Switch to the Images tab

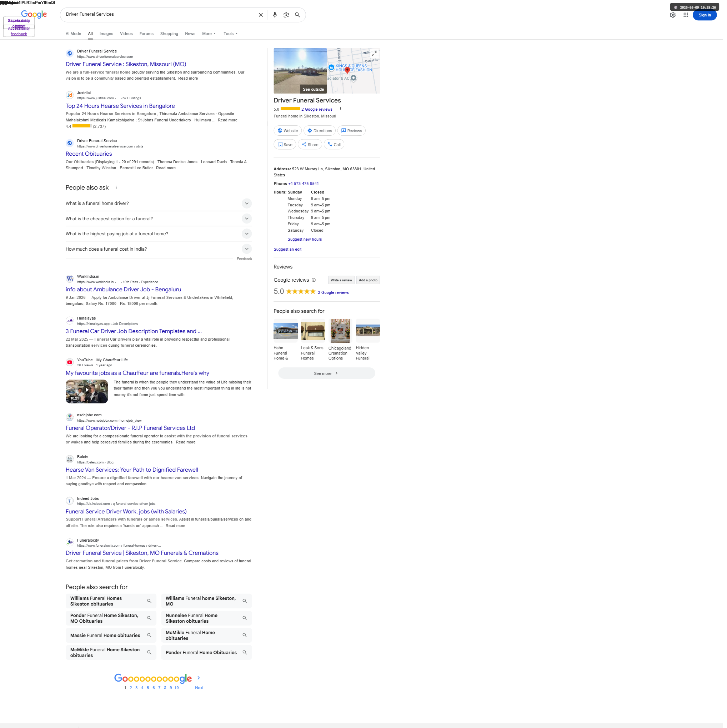[107, 34]
